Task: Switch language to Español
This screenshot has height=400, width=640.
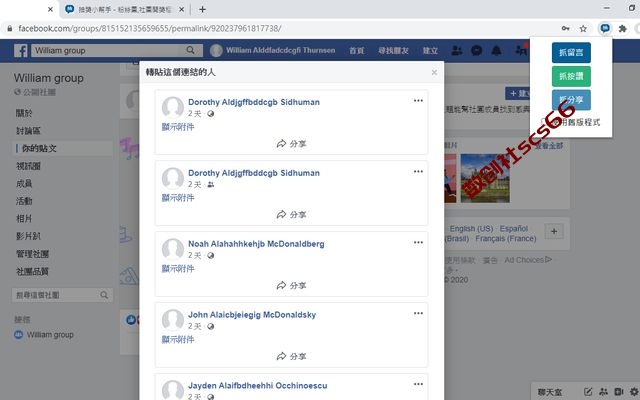Action: (x=514, y=229)
